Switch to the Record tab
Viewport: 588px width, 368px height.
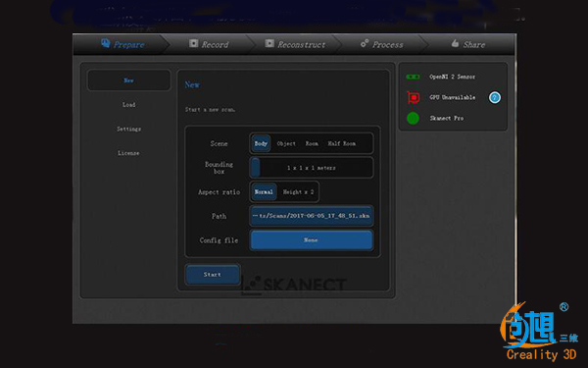coord(210,44)
